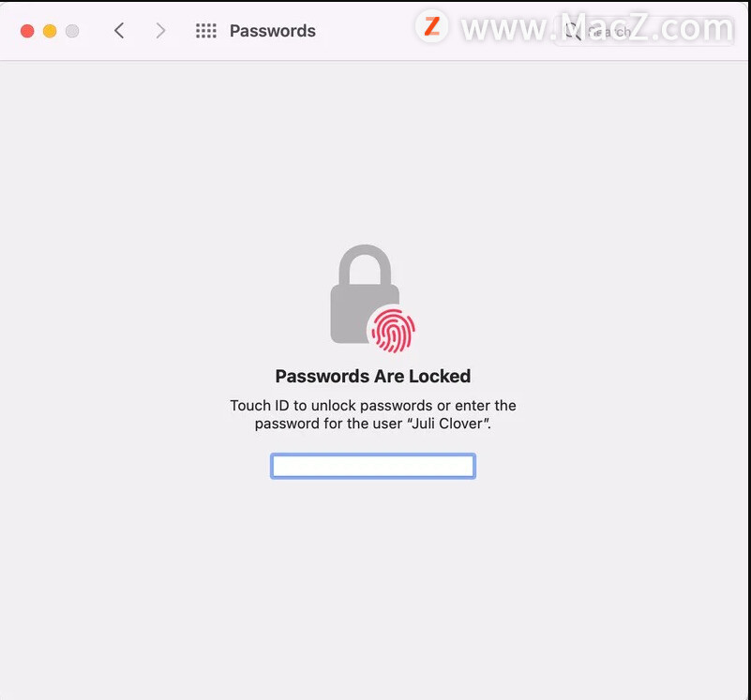
Task: Click the Passwords window title
Action: pos(273,31)
